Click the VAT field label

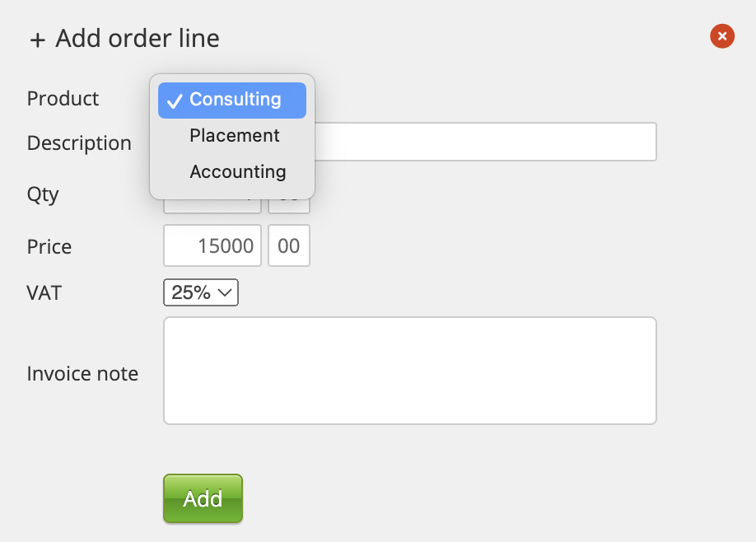click(44, 292)
